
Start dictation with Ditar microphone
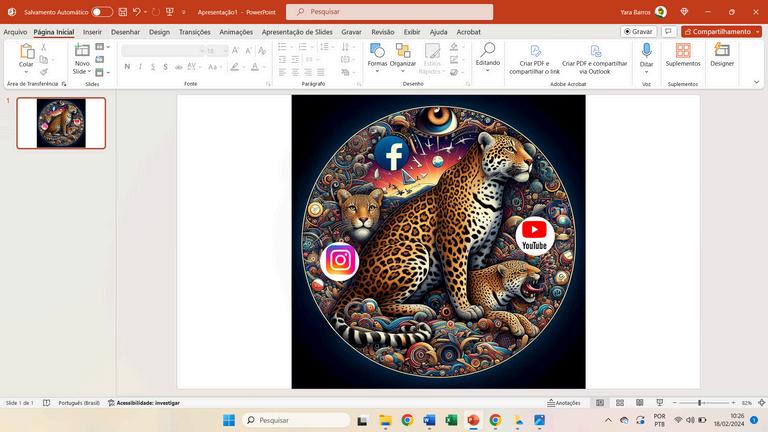click(x=646, y=54)
